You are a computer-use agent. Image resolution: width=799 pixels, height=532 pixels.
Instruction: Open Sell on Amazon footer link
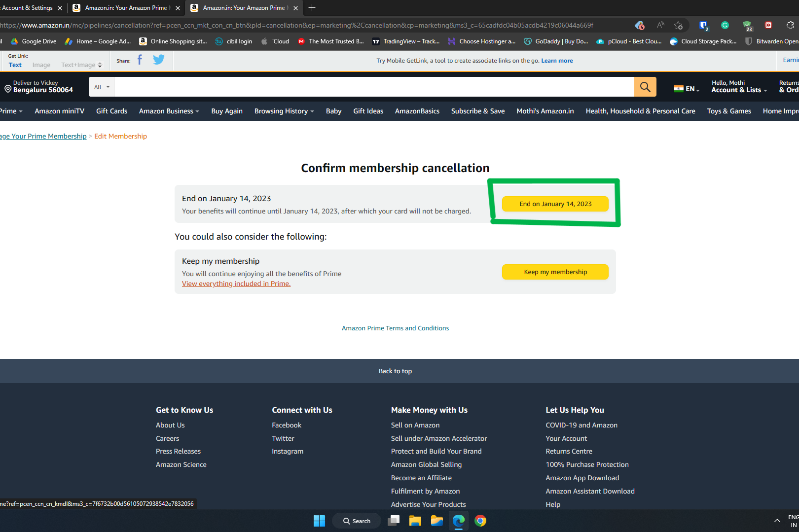tap(415, 425)
